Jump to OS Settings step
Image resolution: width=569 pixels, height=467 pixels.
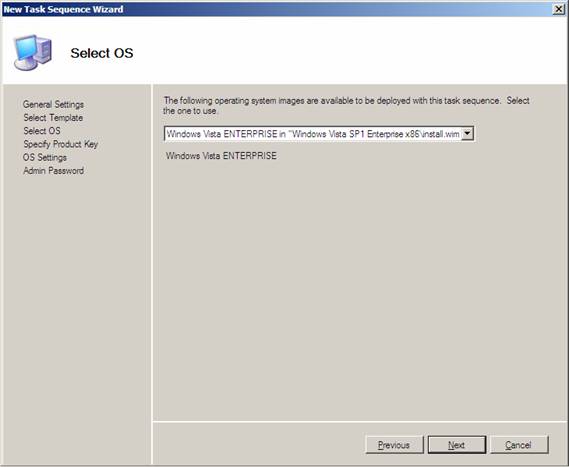point(45,157)
